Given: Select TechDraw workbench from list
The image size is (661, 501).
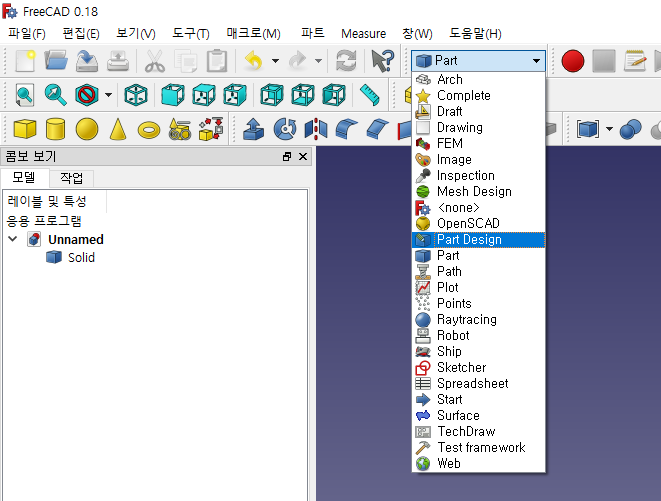Looking at the screenshot, I should [478, 431].
